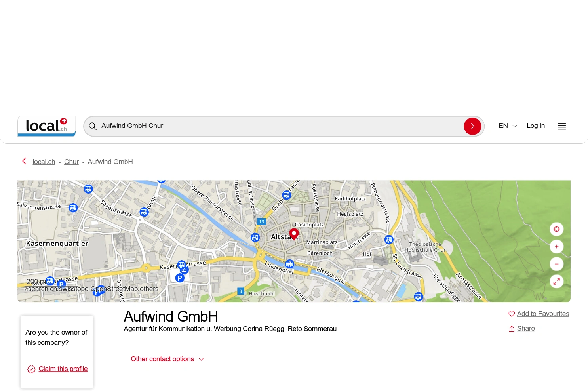The height and width of the screenshot is (392, 588).
Task: Click the back chevron next to the breadcrumb
Action: [x=24, y=161]
